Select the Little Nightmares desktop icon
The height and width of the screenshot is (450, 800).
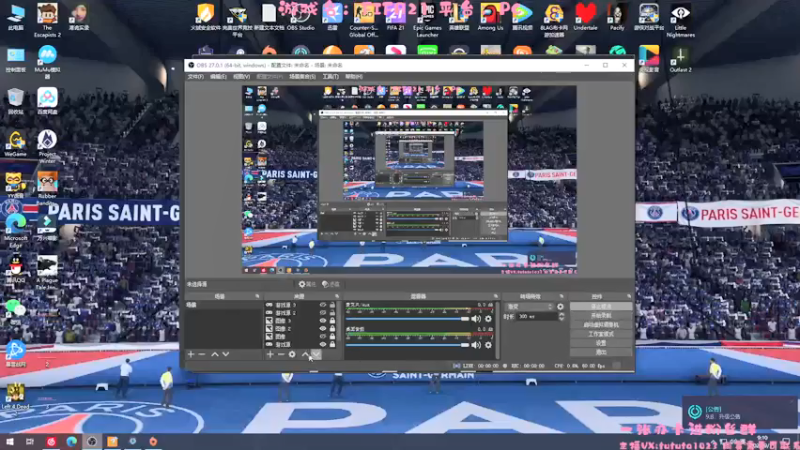coord(680,20)
